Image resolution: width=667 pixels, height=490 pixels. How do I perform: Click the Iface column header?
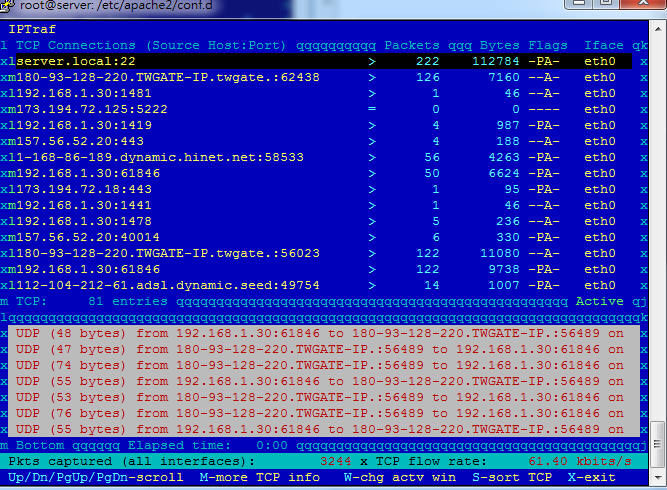coord(604,46)
